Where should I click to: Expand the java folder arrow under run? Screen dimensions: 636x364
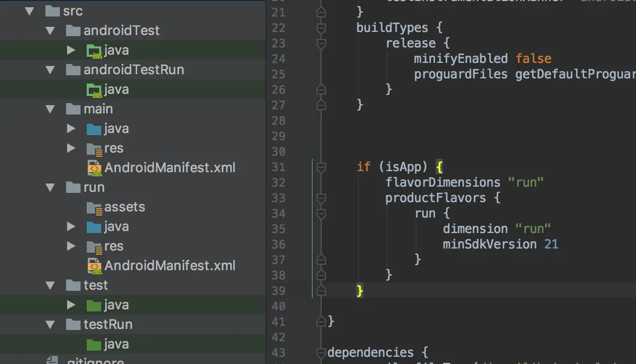pos(71,226)
